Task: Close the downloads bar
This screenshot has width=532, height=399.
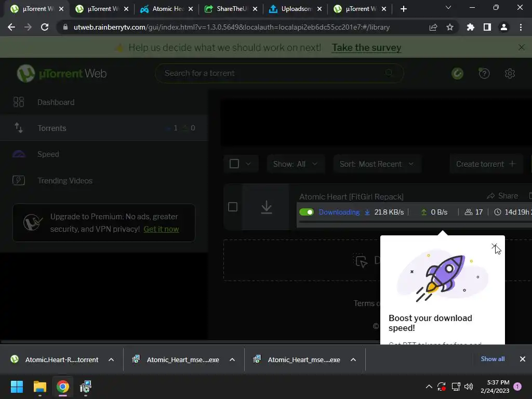Action: 523,359
